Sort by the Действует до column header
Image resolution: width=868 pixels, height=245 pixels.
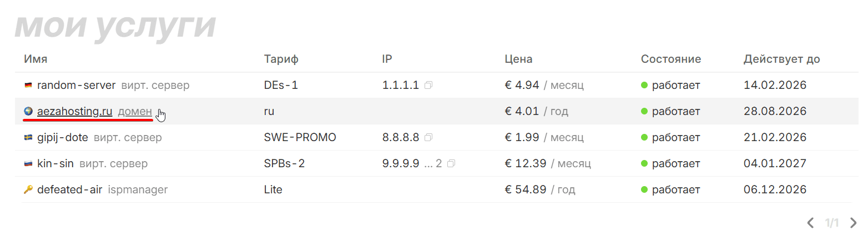coord(781,59)
